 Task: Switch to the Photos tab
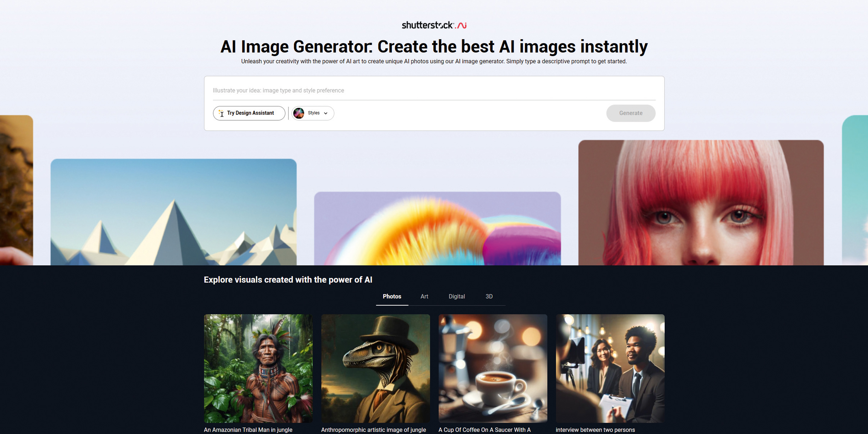coord(392,296)
